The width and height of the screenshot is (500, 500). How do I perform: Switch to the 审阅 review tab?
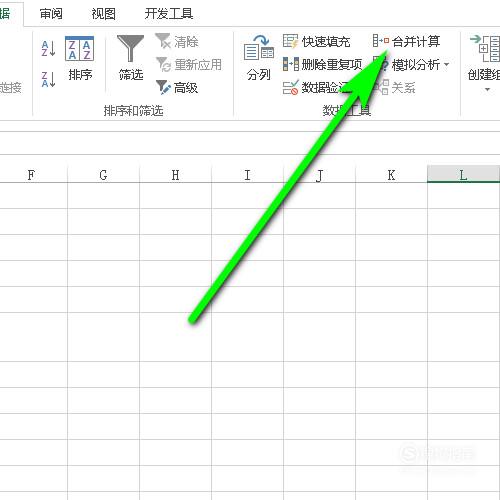pos(51,14)
